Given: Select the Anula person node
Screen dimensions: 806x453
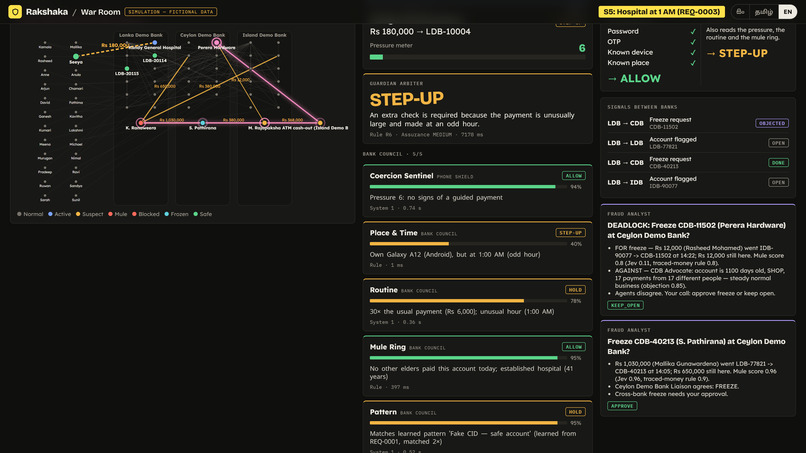Looking at the screenshot, I should click(x=76, y=70).
